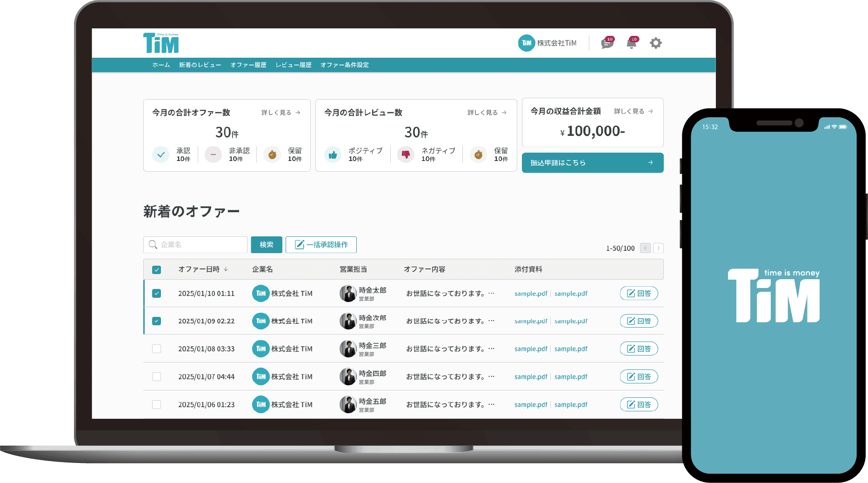
Task: Click the 振込申請はこちら button
Action: [592, 163]
